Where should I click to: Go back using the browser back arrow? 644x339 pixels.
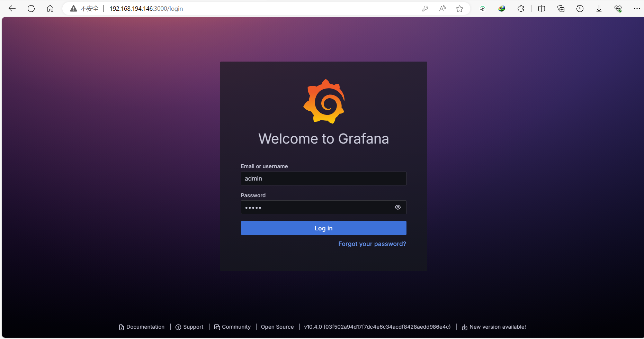[x=12, y=9]
